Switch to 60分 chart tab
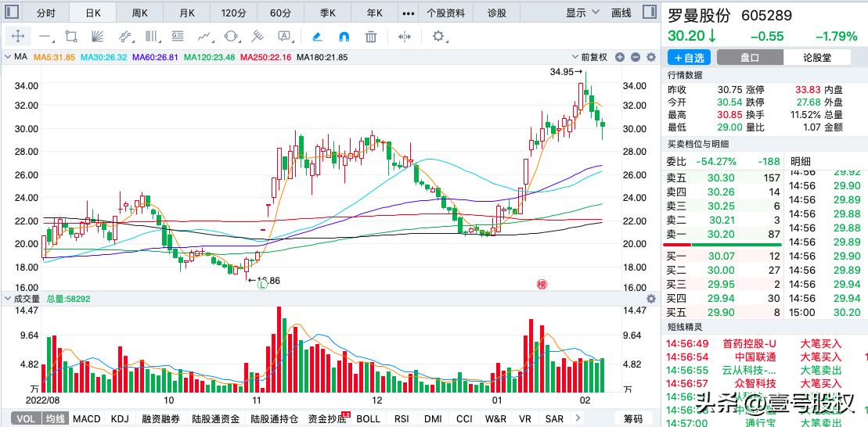The width and height of the screenshot is (868, 427). 281,13
